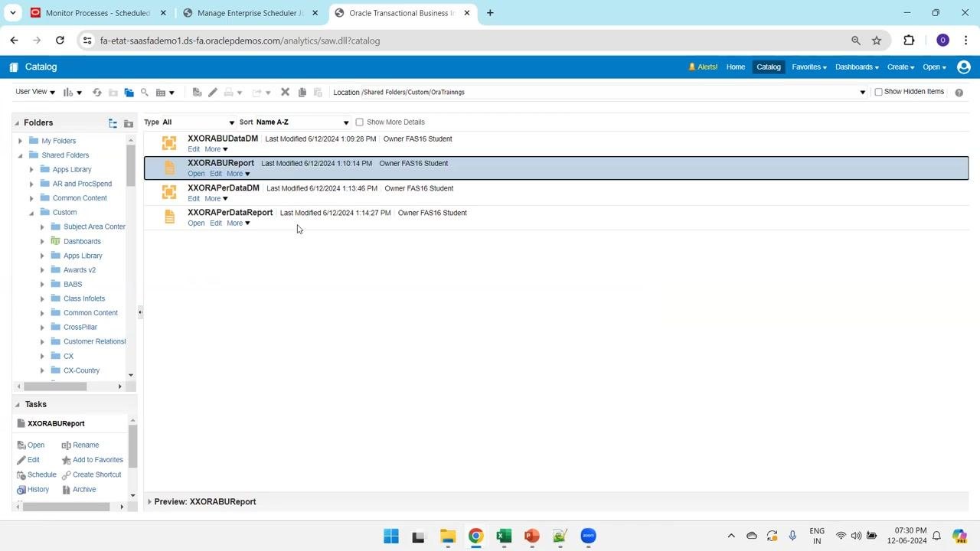This screenshot has width=980, height=551.
Task: Click the History icon in Tasks pane
Action: (21, 490)
